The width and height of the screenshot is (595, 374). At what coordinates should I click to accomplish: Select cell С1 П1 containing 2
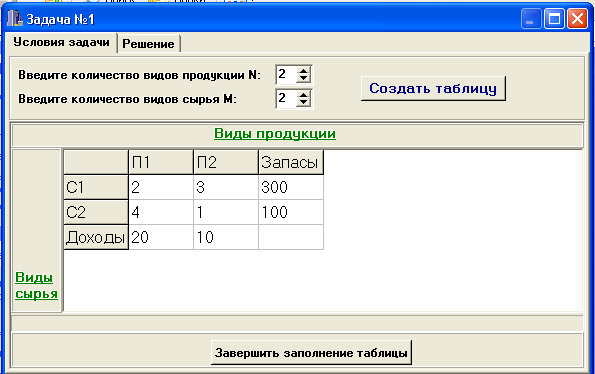161,187
